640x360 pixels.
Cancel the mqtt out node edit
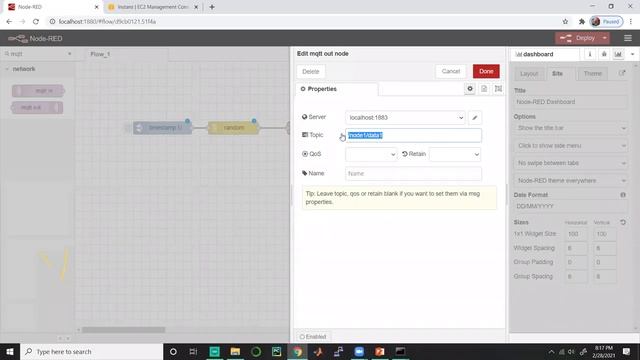(x=451, y=71)
